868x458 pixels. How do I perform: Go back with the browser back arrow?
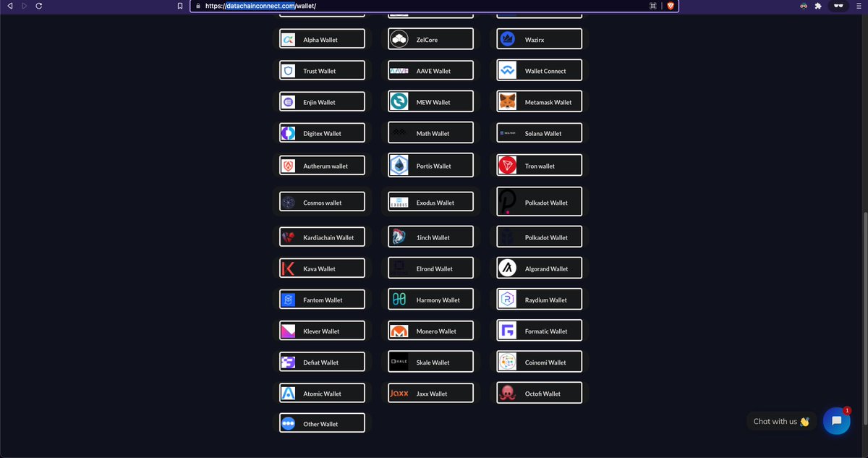(x=9, y=6)
